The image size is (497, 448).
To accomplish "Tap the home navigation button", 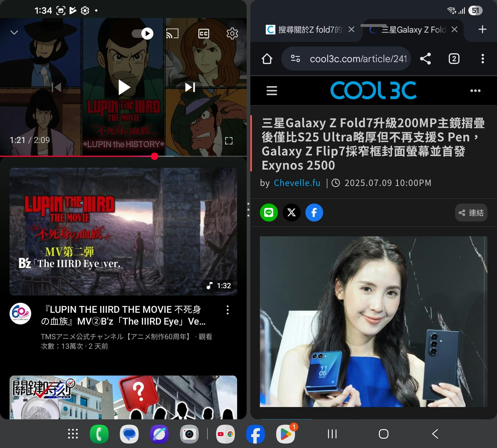I will click(x=383, y=434).
